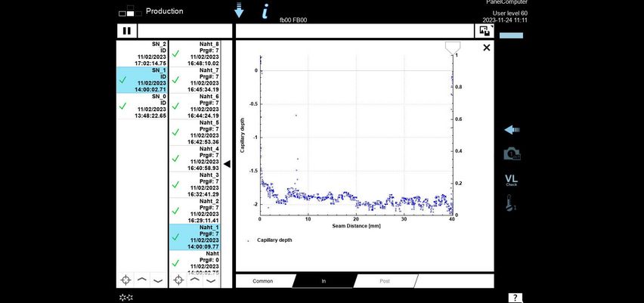The image size is (644, 303).
Task: Click the blue download arrow icon
Action: [x=240, y=11]
